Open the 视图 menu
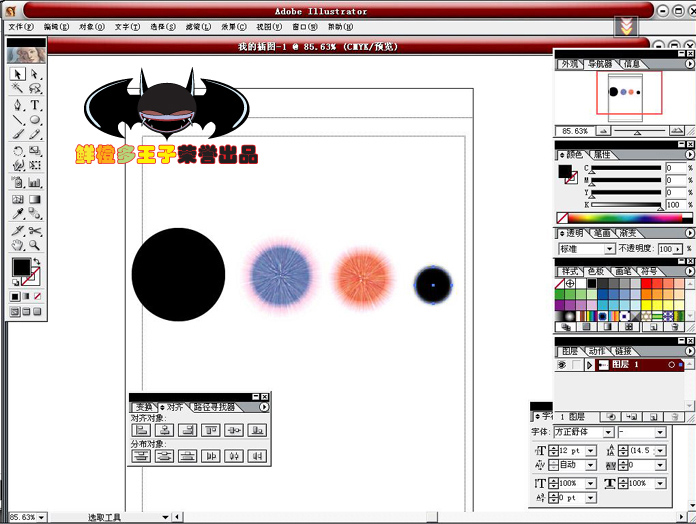The width and height of the screenshot is (696, 524). pyautogui.click(x=269, y=27)
